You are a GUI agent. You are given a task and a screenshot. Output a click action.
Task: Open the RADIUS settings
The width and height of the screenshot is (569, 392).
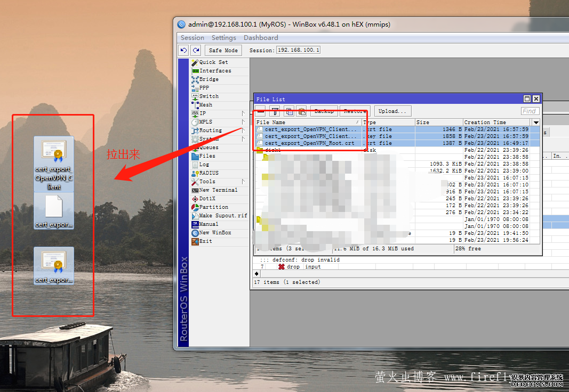pos(209,173)
